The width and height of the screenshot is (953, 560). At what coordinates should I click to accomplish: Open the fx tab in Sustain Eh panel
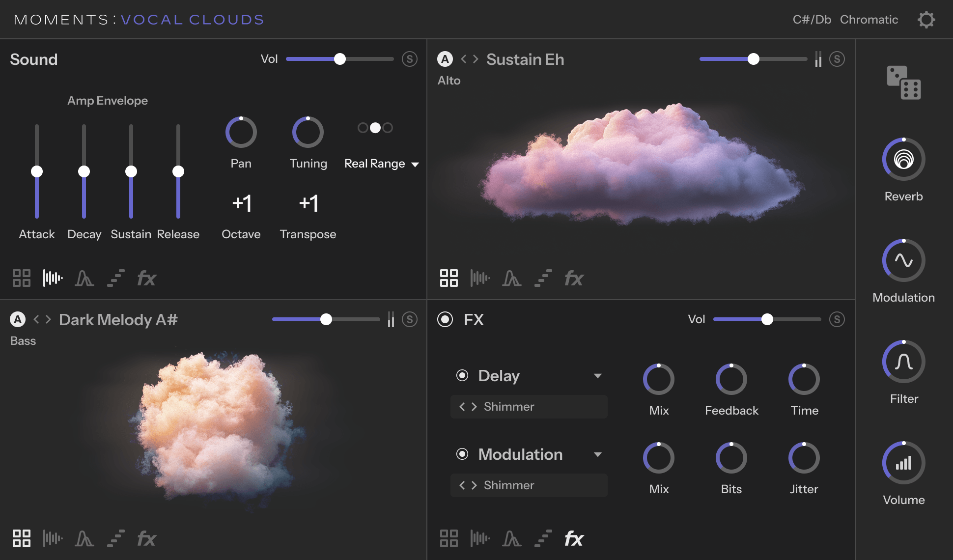pyautogui.click(x=573, y=279)
